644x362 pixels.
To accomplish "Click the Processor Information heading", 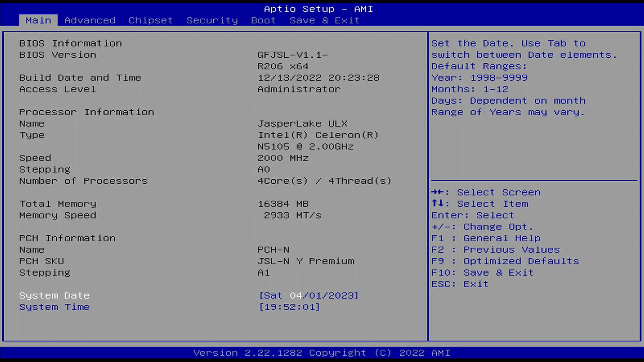I will click(87, 112).
